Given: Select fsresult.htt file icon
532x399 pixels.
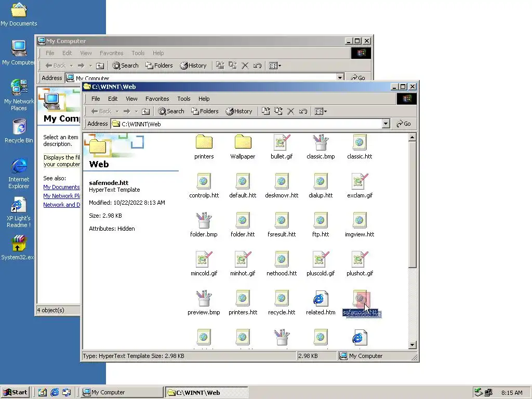Looking at the screenshot, I should (x=282, y=220).
